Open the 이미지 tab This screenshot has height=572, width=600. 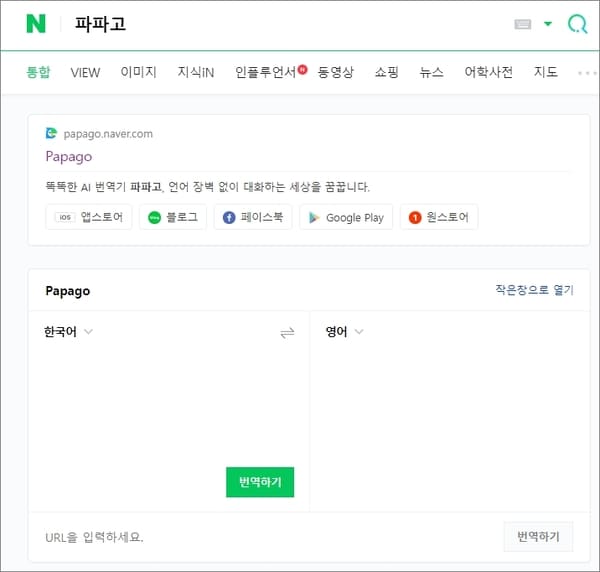[139, 72]
